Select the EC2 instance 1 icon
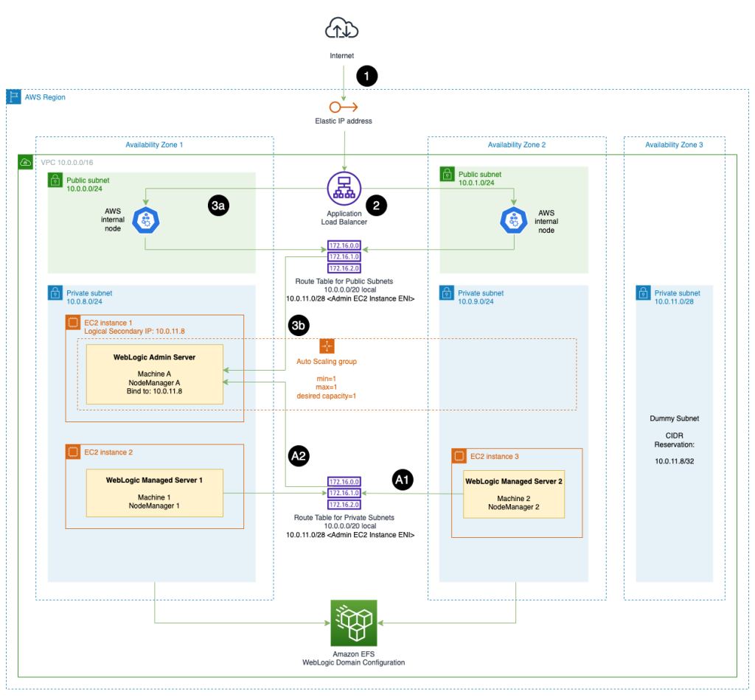This screenshot has height=700, width=755. pos(73,322)
